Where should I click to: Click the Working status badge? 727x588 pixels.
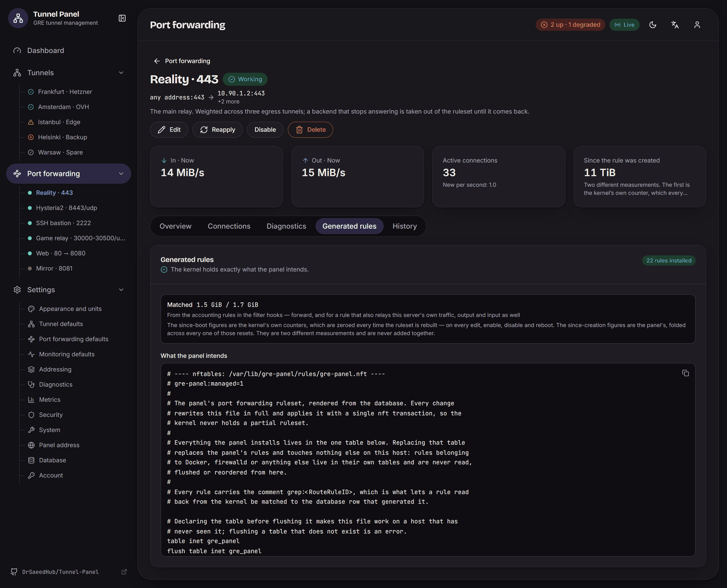(x=245, y=79)
